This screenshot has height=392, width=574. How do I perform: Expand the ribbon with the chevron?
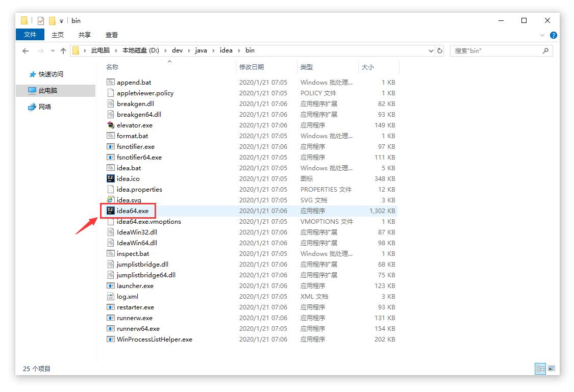[x=542, y=35]
